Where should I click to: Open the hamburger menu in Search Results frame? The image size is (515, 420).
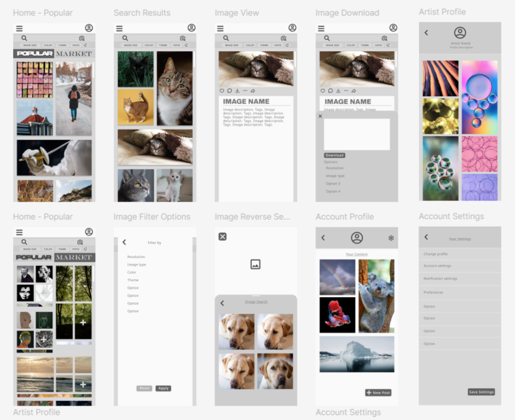[x=120, y=29]
